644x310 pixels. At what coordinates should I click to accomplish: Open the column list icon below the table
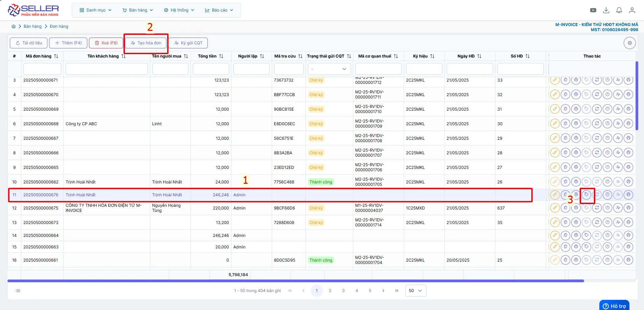[18, 291]
